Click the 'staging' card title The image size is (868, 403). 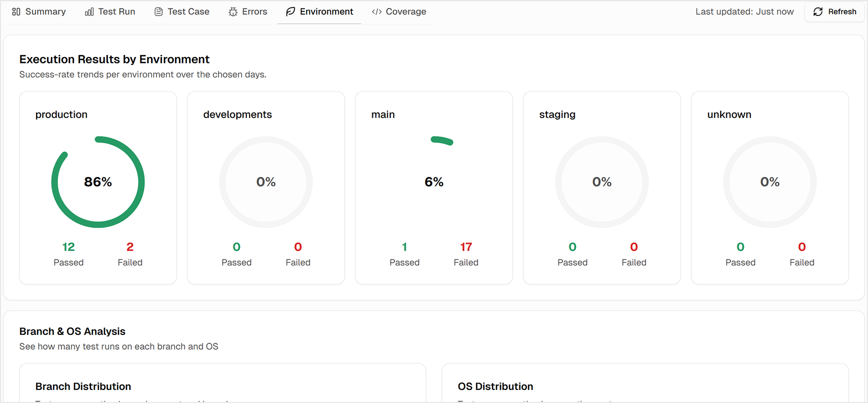(557, 115)
